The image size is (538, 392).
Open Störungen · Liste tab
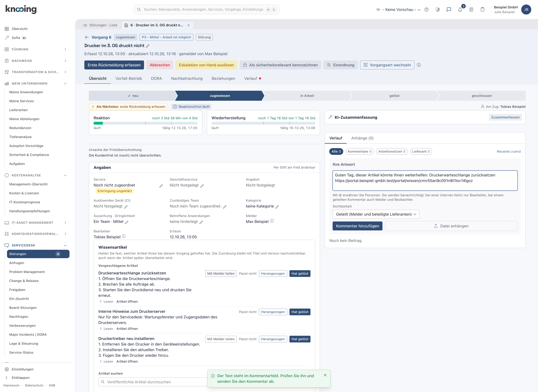click(100, 25)
